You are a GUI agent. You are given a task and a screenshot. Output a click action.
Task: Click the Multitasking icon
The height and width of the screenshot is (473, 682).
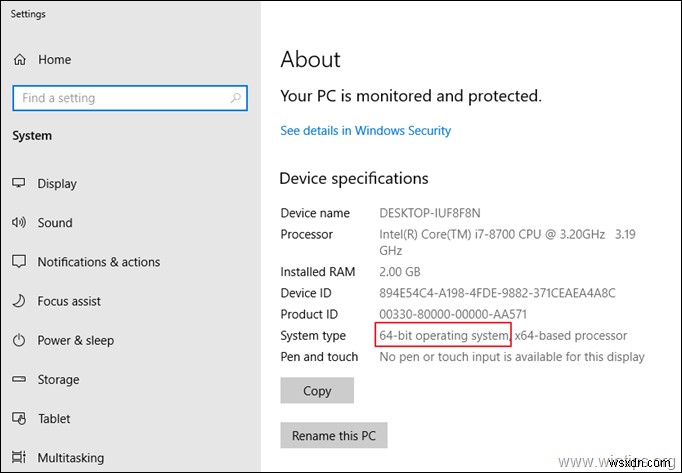(18, 458)
